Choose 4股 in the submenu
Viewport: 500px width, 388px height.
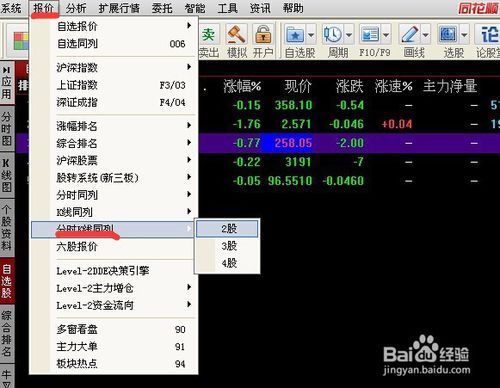point(227,263)
